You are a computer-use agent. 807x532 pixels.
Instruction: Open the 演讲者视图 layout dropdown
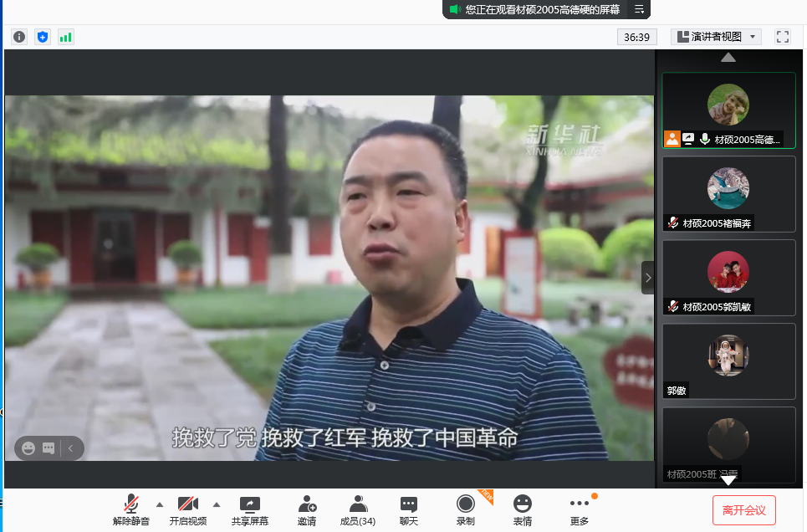[716, 37]
